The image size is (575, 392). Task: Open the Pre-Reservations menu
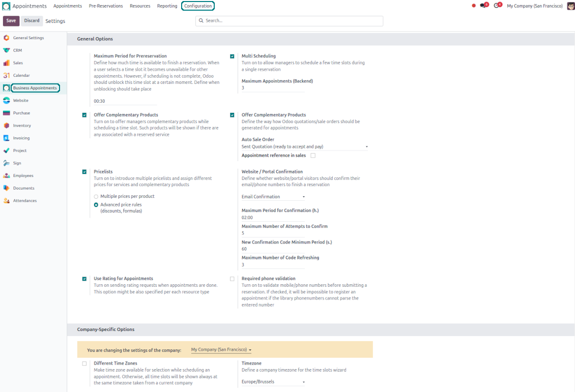click(106, 6)
